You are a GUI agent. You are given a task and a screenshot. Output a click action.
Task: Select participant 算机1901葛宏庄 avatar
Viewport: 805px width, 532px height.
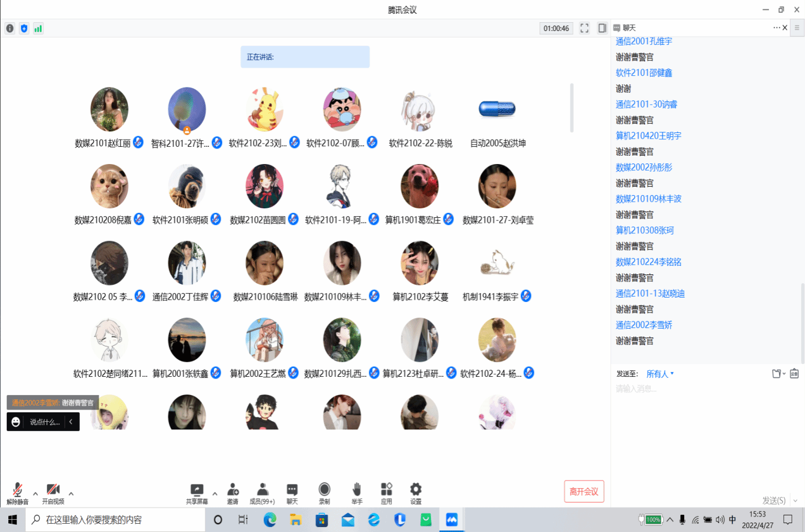pos(420,186)
